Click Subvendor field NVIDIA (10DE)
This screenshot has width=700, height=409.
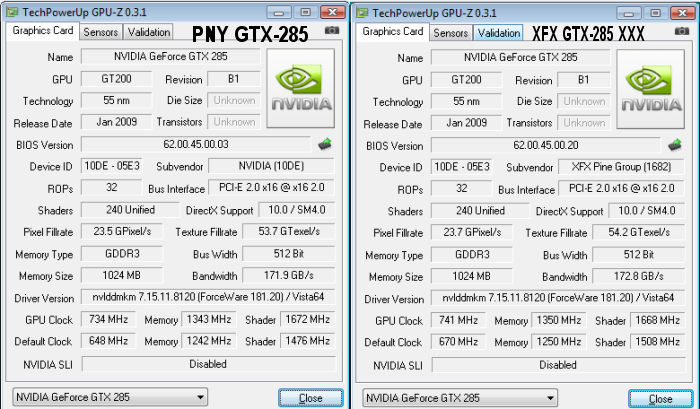pyautogui.click(x=271, y=166)
